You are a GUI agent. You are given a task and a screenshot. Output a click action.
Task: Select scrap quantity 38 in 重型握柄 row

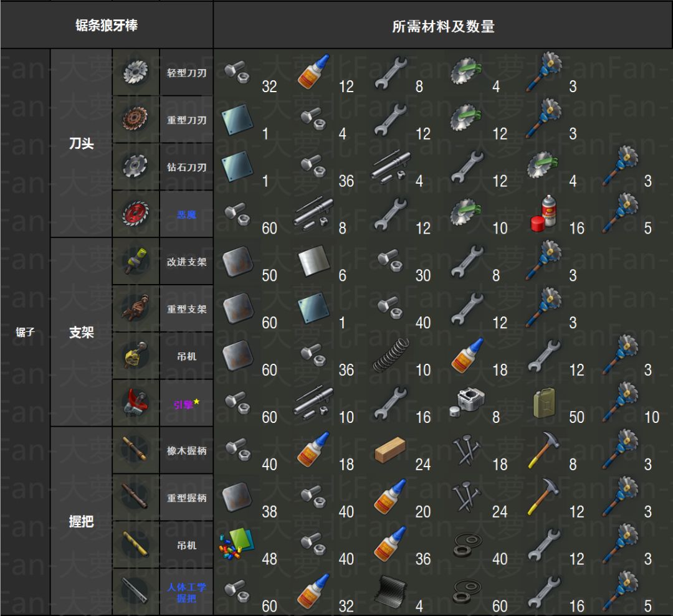(270, 511)
